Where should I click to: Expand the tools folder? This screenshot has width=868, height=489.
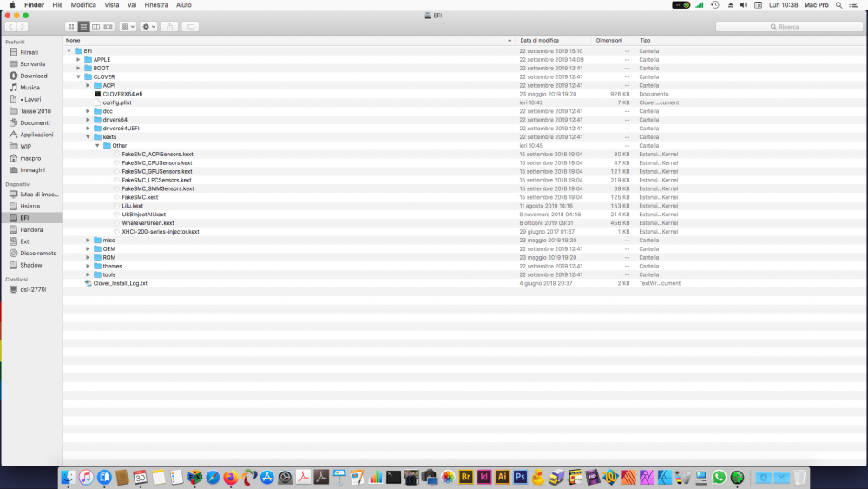pyautogui.click(x=88, y=274)
